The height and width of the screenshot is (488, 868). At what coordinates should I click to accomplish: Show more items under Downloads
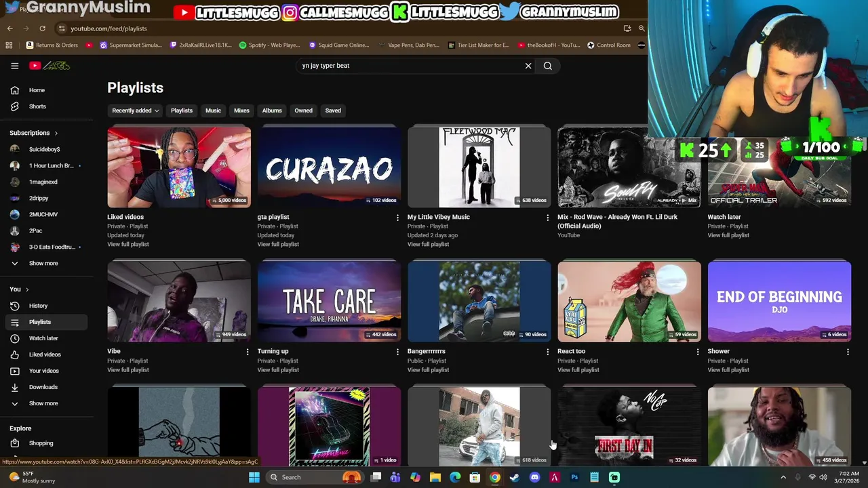click(x=45, y=403)
